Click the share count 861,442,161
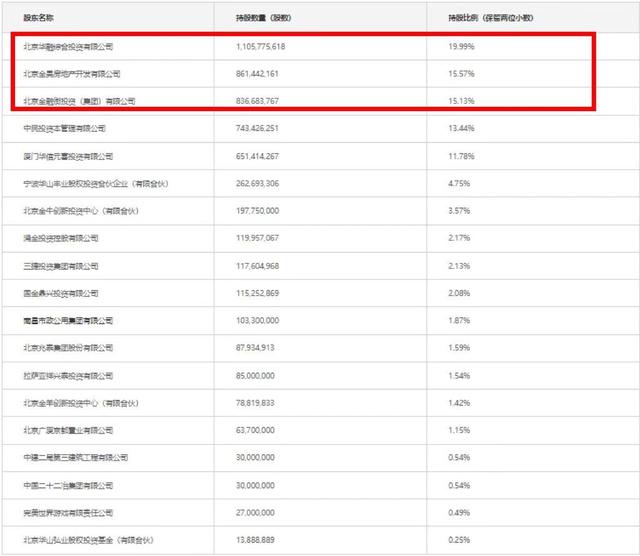The image size is (640, 556). [257, 74]
